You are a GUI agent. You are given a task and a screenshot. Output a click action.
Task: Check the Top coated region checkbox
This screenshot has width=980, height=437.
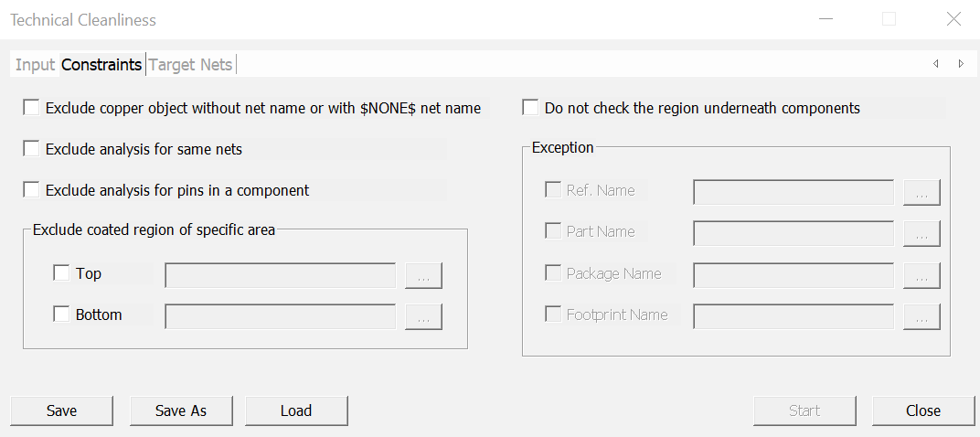(61, 273)
